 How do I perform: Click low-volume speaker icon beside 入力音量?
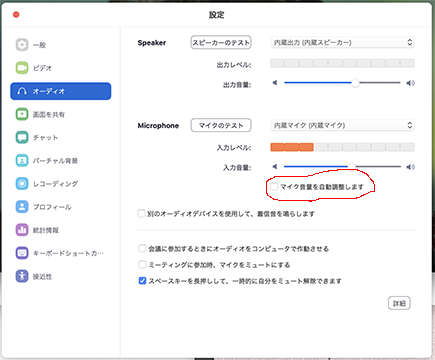(275, 166)
